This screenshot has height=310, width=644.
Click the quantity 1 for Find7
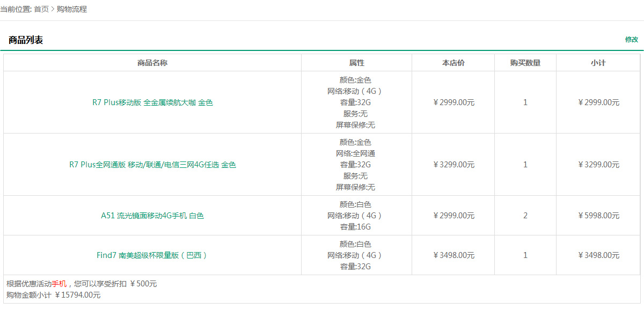click(525, 255)
